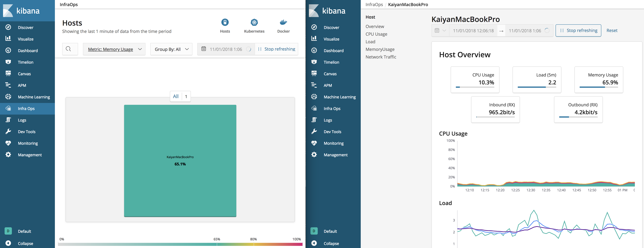The image size is (644, 248).
Task: Open the CPU Usage link under Host
Action: point(376,34)
